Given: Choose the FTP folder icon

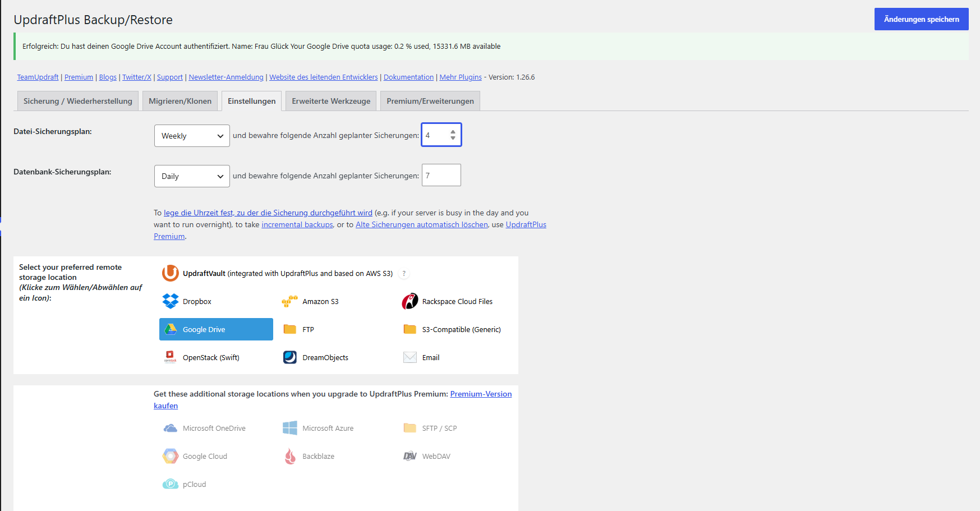Looking at the screenshot, I should pos(289,329).
